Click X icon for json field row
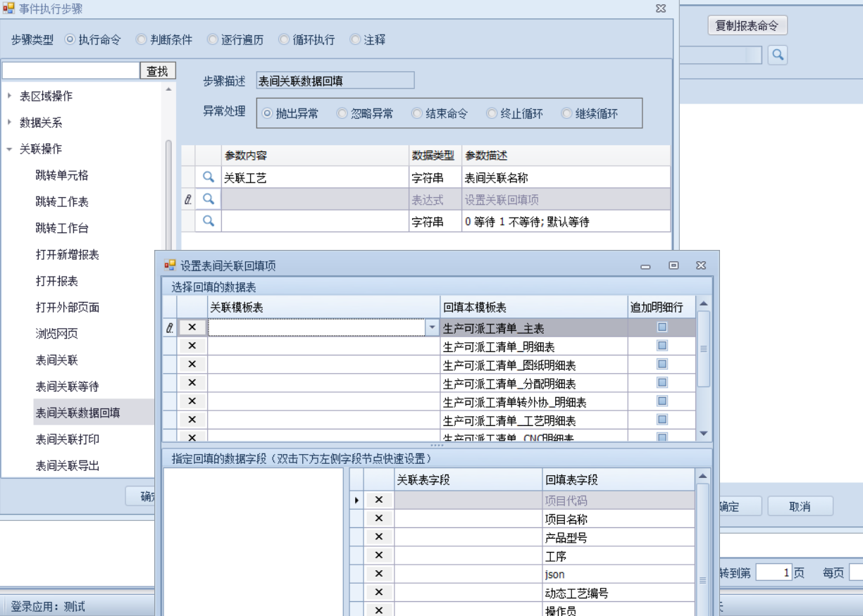The height and width of the screenshot is (616, 863). point(378,574)
